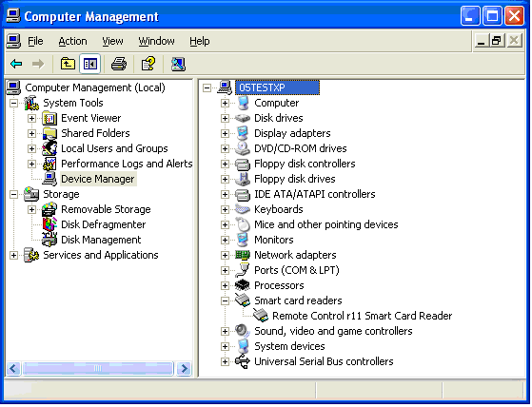Minimize the Computer Management window
The width and height of the screenshot is (532, 407).
(470, 16)
